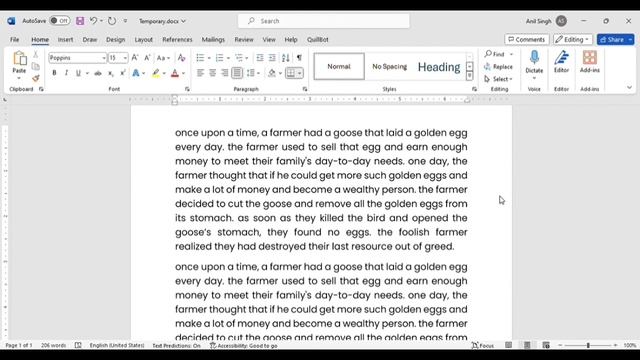Go to the References tab

[x=177, y=40]
